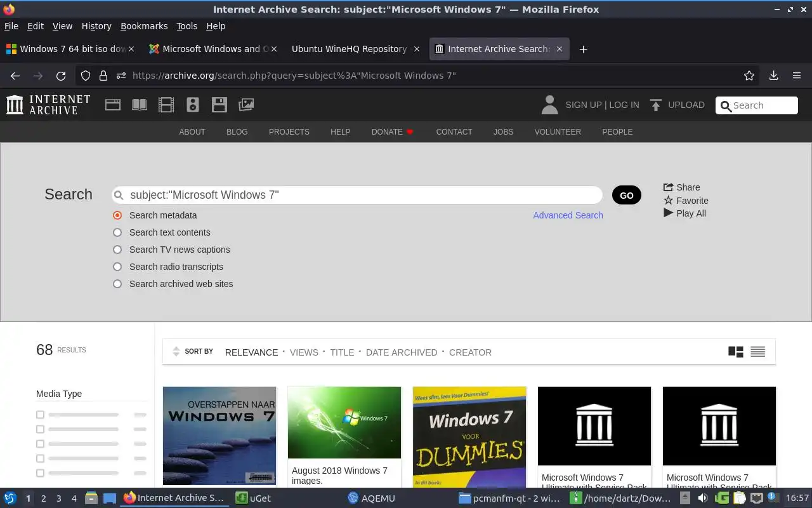Screen dimensions: 812x508
Task: Click the tracking protection shield icon
Action: 86,76
